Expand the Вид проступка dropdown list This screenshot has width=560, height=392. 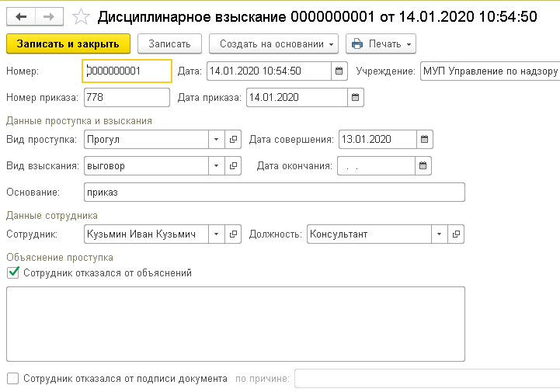point(216,140)
